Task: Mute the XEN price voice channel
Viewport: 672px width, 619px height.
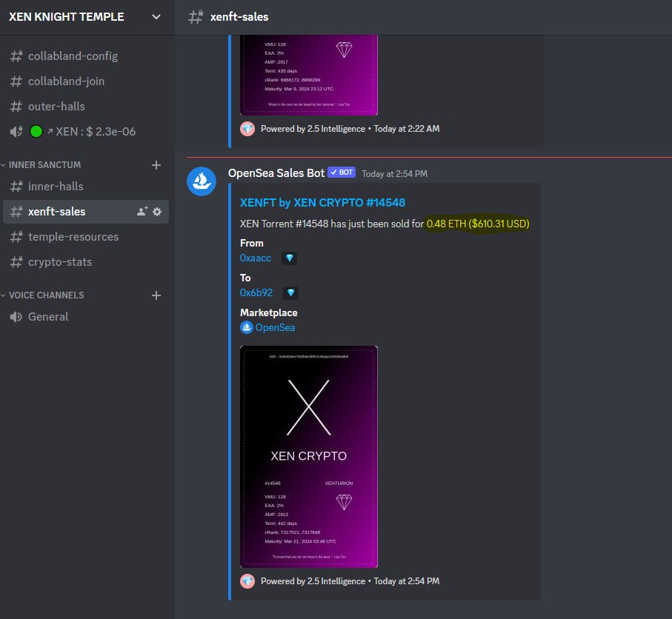Action: point(16,131)
